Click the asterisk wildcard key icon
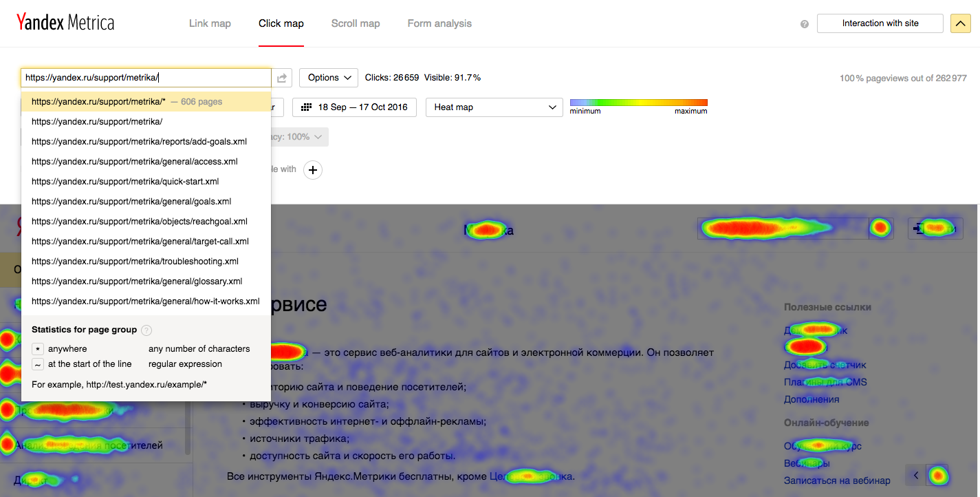The height and width of the screenshot is (497, 980). (x=38, y=349)
